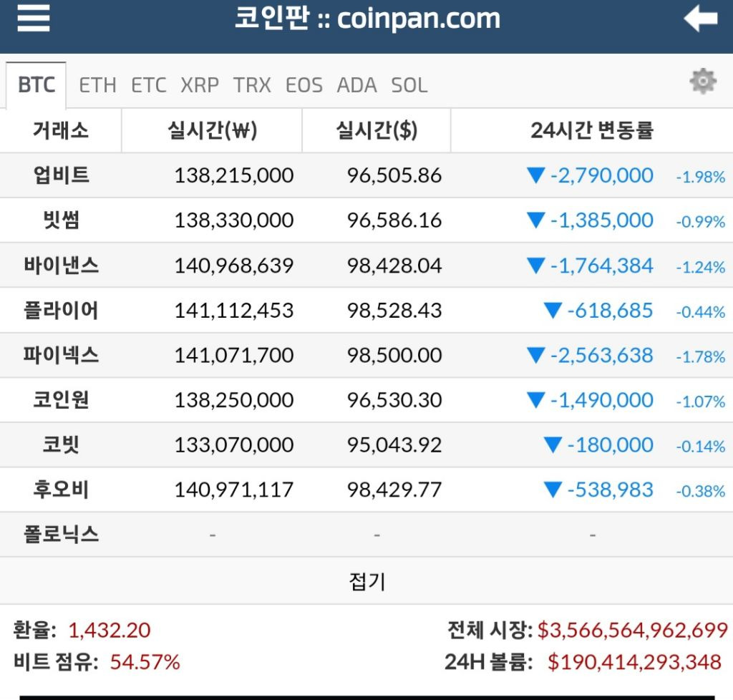Click the blue down-arrow next to 업비트's change
Image resolution: width=733 pixels, height=700 pixels.
[x=536, y=175]
